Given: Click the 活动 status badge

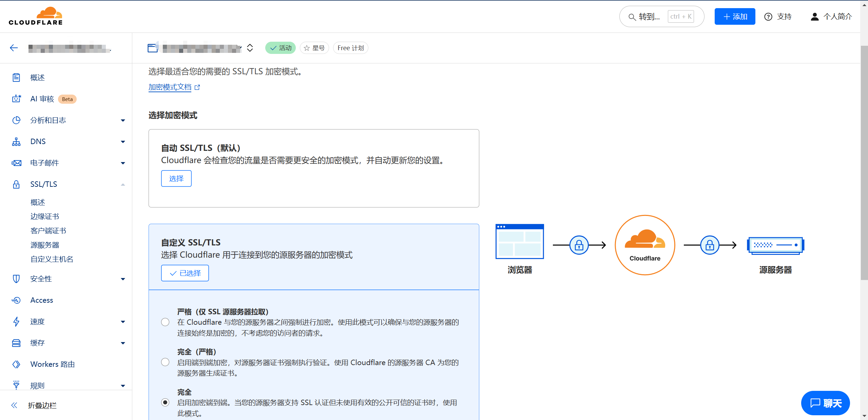Looking at the screenshot, I should (281, 48).
